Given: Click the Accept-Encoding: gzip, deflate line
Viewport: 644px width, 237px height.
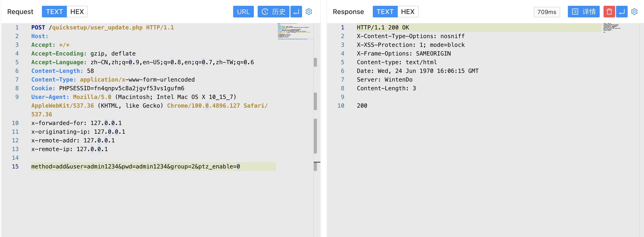Looking at the screenshot, I should coord(84,54).
